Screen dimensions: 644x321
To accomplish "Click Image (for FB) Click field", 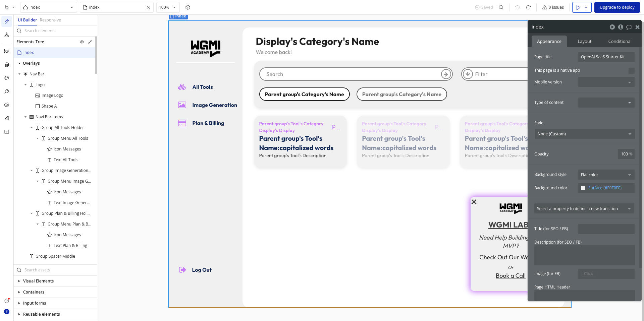I will click(606, 274).
